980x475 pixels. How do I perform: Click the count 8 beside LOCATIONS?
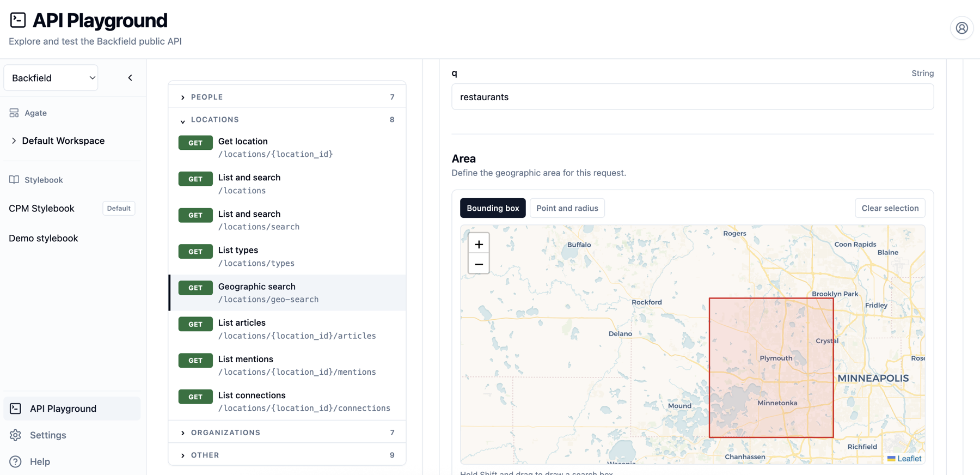392,120
